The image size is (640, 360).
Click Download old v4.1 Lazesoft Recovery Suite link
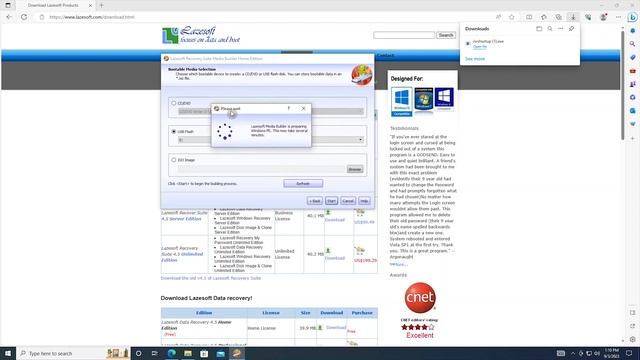click(211, 278)
